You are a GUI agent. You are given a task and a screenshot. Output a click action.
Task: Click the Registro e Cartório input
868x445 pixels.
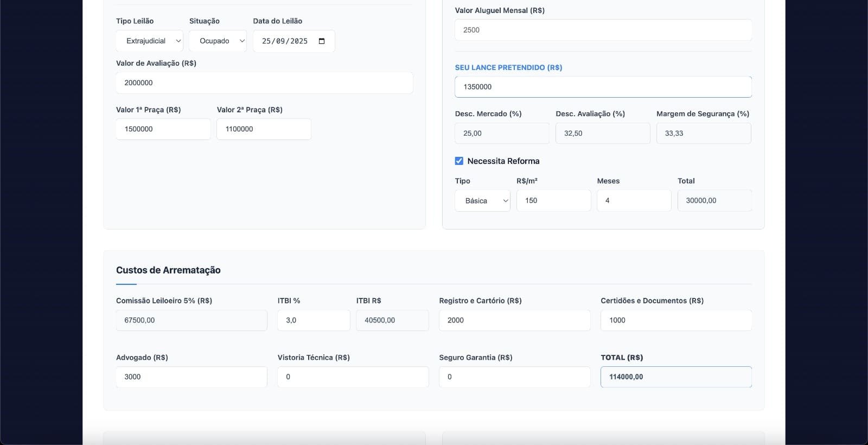pos(514,320)
